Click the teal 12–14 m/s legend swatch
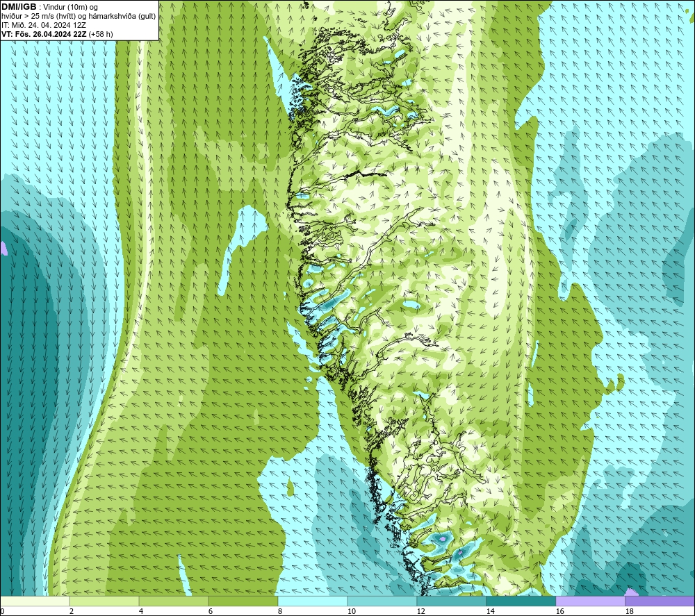Image resolution: width=695 pixels, height=616 pixels. (x=451, y=601)
